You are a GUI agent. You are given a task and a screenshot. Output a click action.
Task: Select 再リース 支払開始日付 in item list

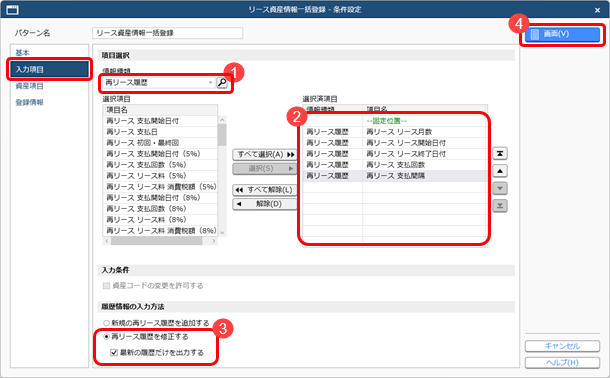tap(160, 121)
